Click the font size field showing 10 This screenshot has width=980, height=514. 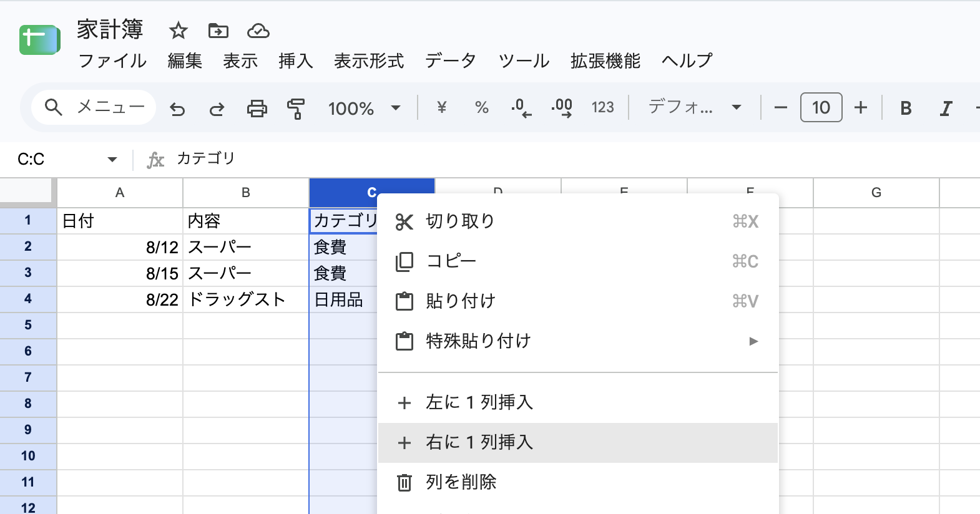click(821, 107)
